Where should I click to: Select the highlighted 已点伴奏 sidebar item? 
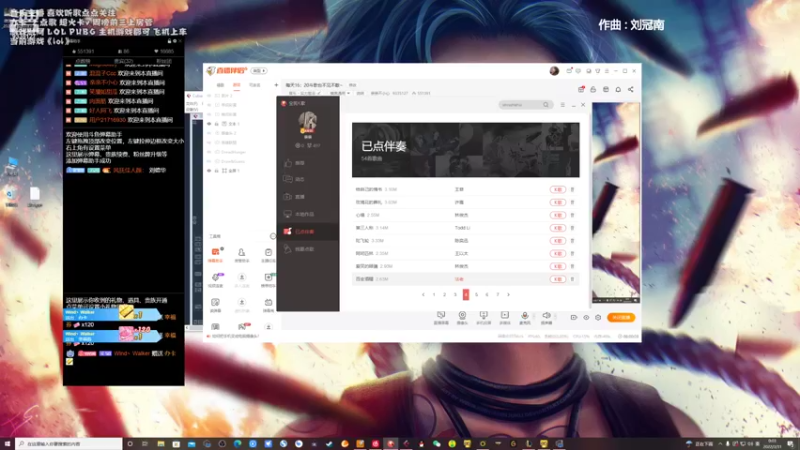pos(308,232)
